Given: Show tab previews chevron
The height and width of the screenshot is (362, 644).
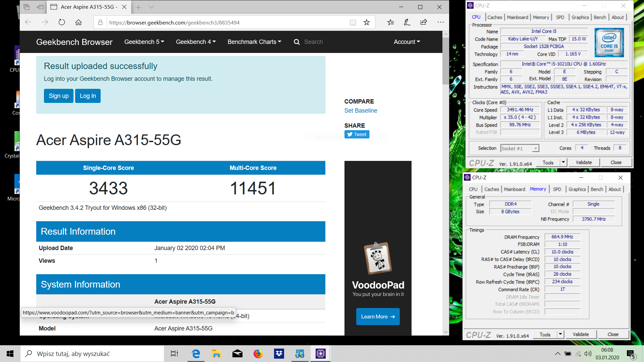Looking at the screenshot, I should [151, 7].
